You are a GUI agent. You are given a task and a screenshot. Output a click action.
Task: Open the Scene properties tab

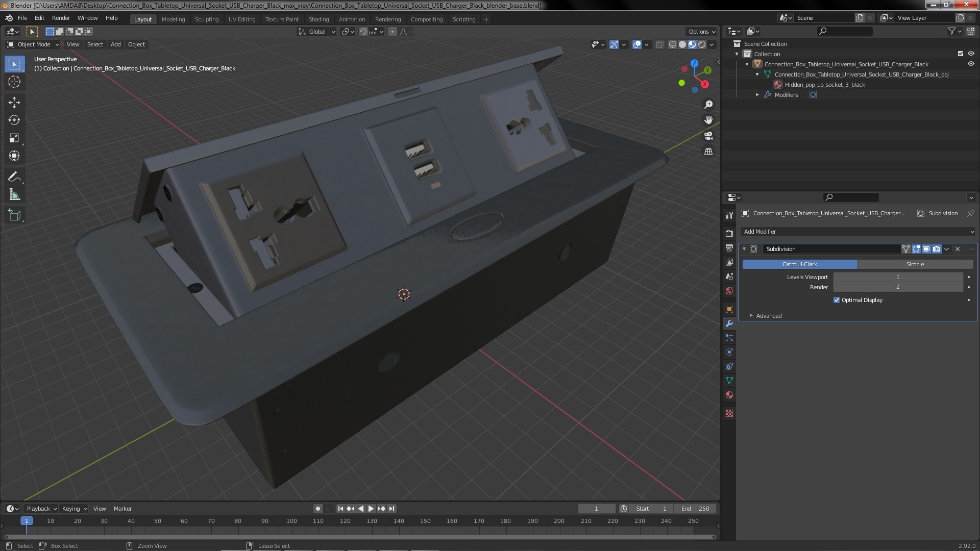pos(729,277)
